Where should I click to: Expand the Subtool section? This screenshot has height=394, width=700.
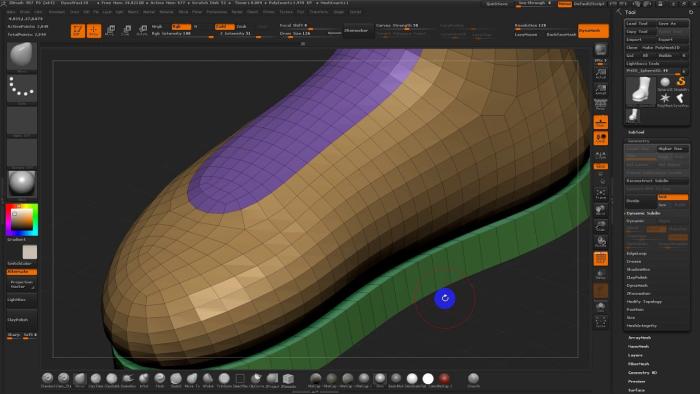(636, 132)
